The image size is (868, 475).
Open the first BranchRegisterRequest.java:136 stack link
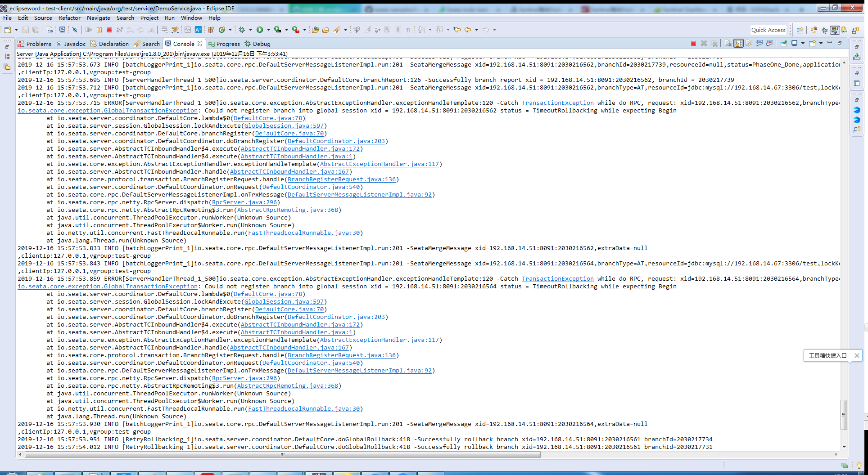point(342,179)
